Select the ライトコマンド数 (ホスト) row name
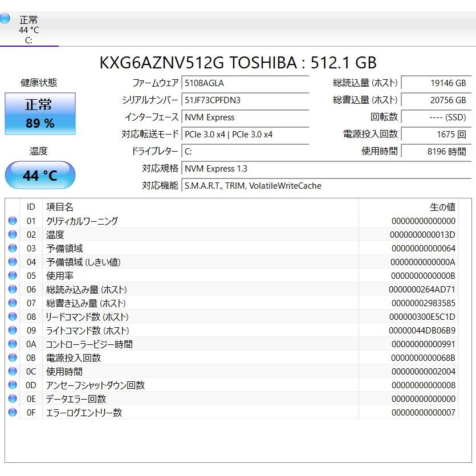The width and height of the screenshot is (476, 476). [87, 330]
